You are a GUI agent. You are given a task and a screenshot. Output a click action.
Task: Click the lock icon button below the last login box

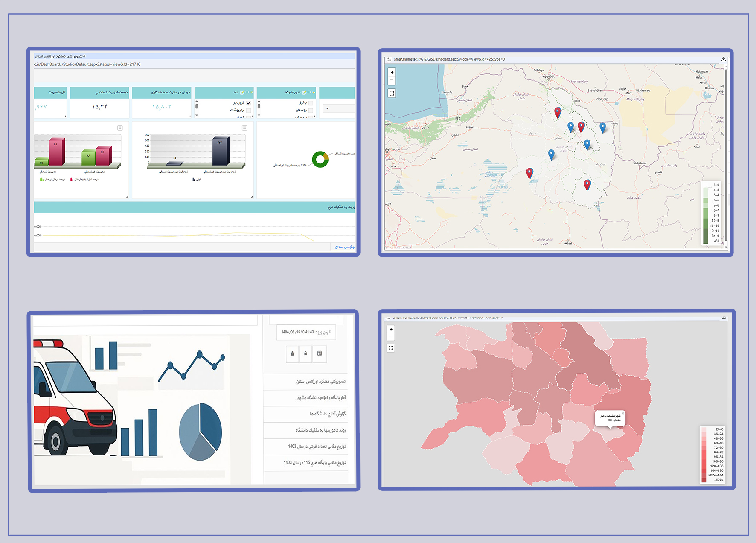point(305,353)
